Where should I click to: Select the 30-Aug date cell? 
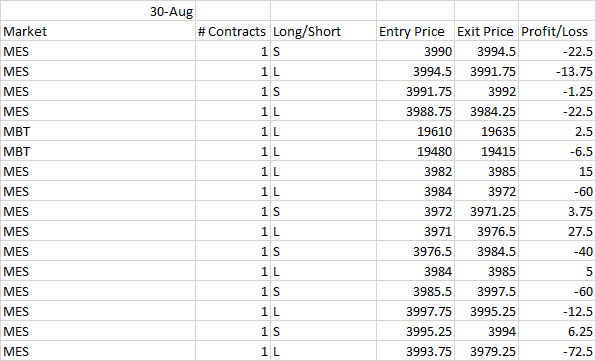(98, 11)
